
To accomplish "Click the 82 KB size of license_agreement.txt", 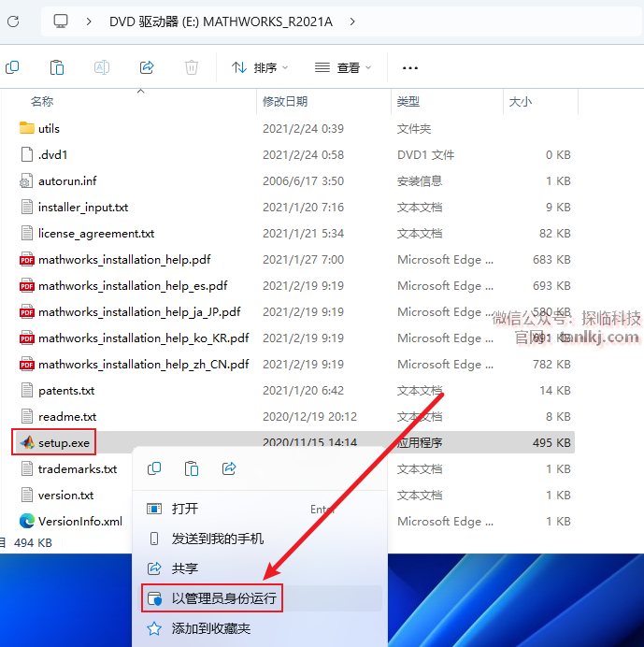I will (555, 234).
